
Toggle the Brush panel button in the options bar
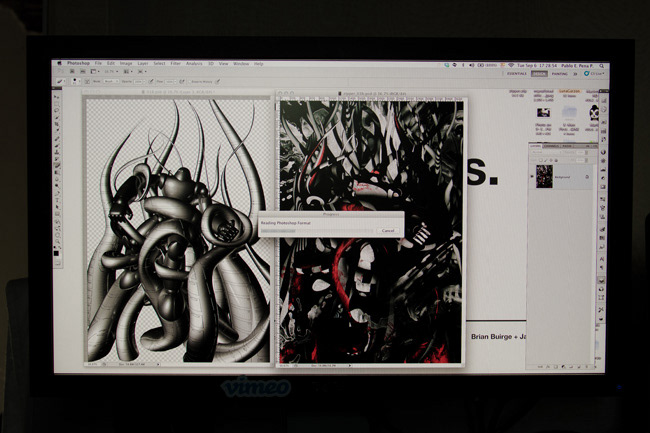(87, 81)
